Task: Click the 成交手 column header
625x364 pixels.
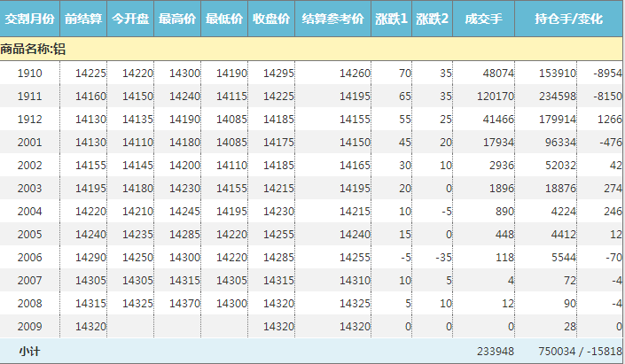Action: pyautogui.click(x=483, y=19)
